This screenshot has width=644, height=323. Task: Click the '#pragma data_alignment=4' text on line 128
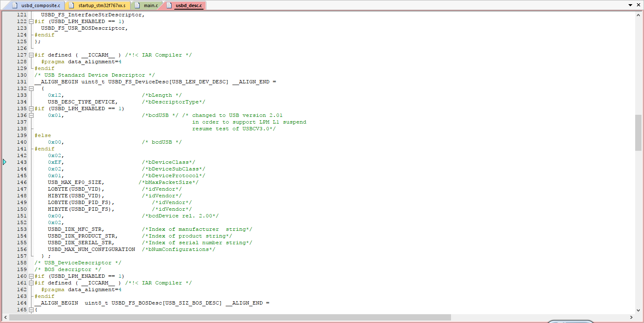pos(81,62)
